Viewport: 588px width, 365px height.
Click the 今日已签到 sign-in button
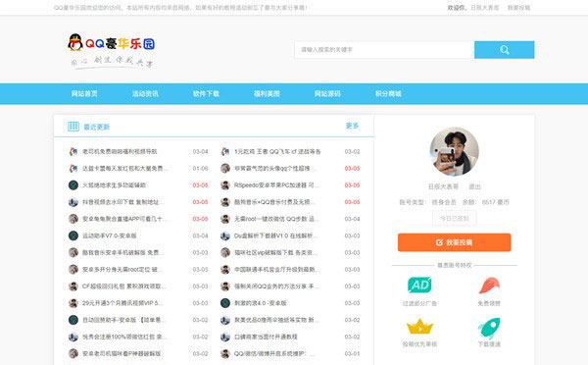[x=454, y=218]
